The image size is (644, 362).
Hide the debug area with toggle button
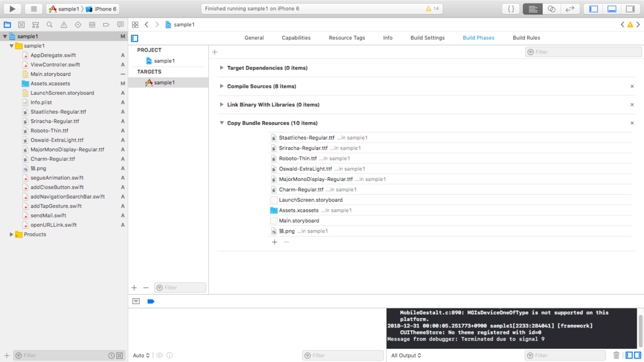(136, 301)
